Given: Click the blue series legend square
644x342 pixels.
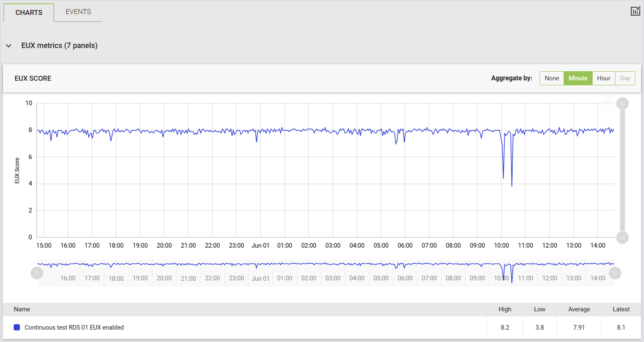Looking at the screenshot, I should 17,328.
